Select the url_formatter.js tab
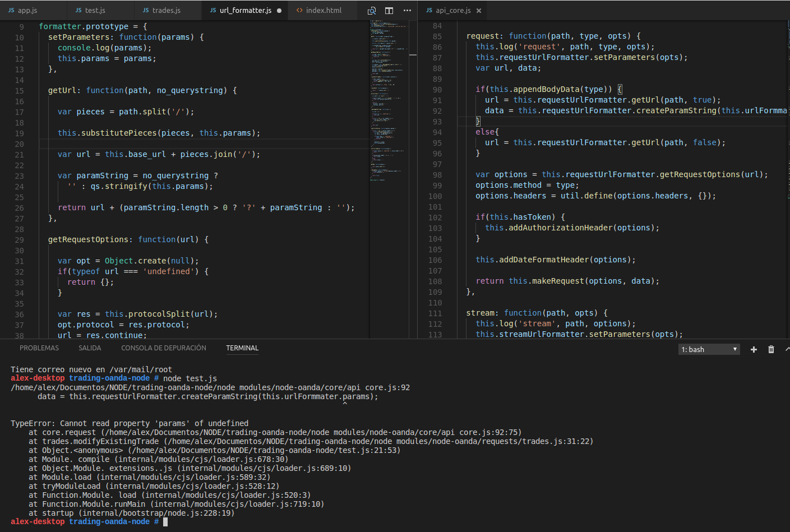 click(241, 11)
